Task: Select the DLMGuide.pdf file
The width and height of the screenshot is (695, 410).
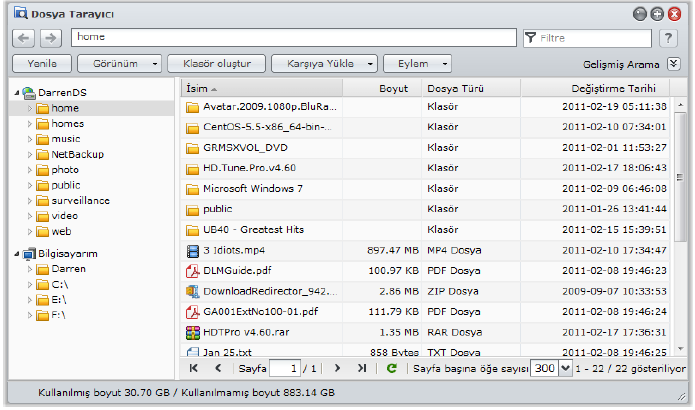Action: click(x=237, y=270)
